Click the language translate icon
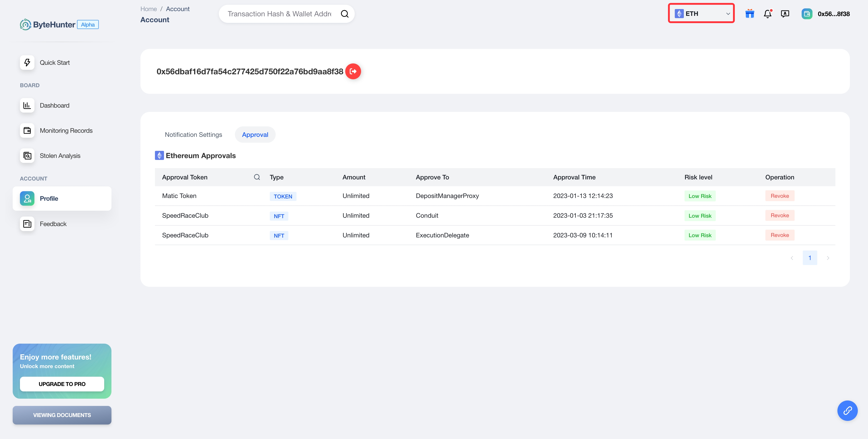The image size is (868, 439). tap(785, 14)
